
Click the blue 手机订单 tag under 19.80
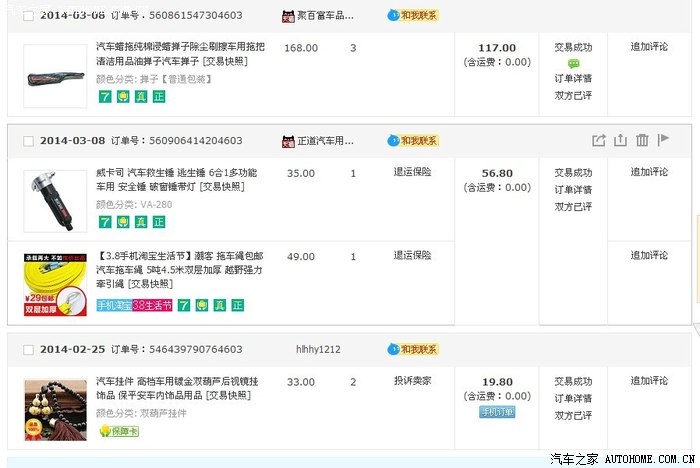click(497, 412)
